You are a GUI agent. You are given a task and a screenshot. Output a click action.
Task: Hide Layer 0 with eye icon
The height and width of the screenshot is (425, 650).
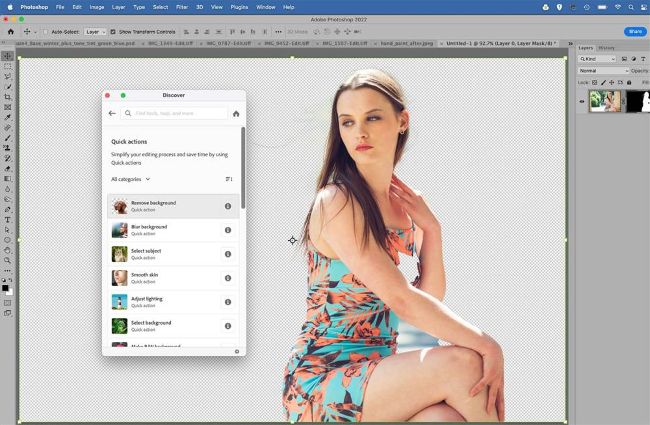coord(581,100)
